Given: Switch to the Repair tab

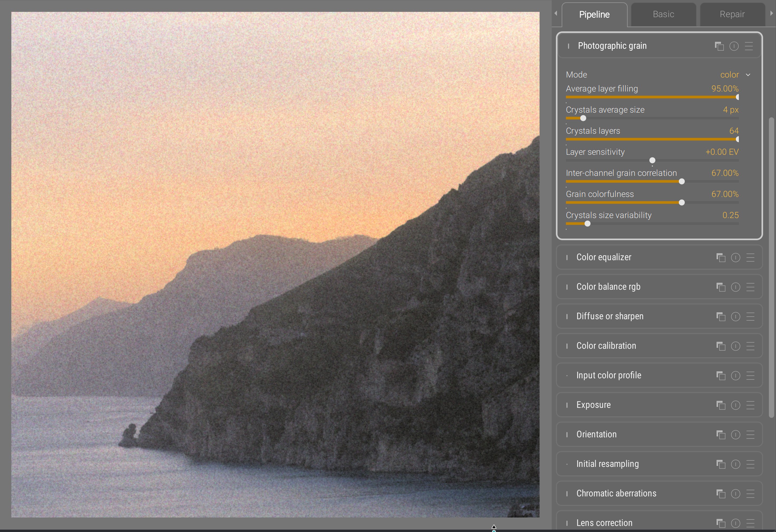Looking at the screenshot, I should (732, 14).
